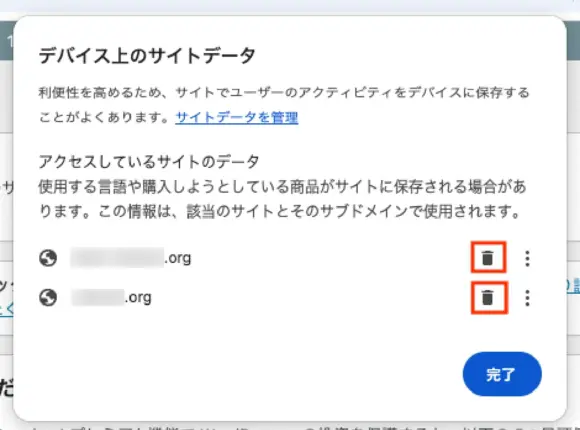This screenshot has height=430, width=580.
Task: Click the デバイス上のサイトデータ dialog title
Action: point(147,56)
